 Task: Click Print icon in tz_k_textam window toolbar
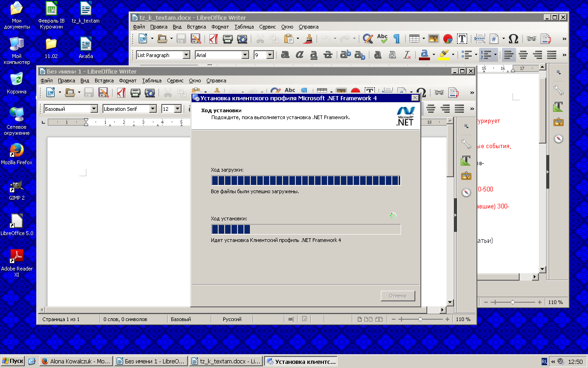[x=227, y=39]
